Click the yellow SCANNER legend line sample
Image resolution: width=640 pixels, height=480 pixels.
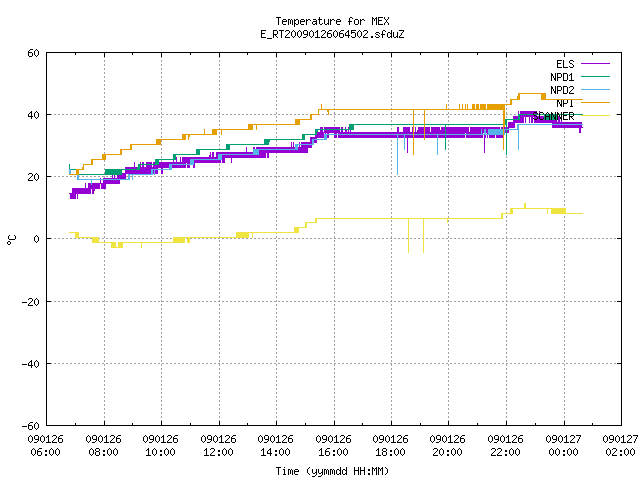(x=595, y=116)
